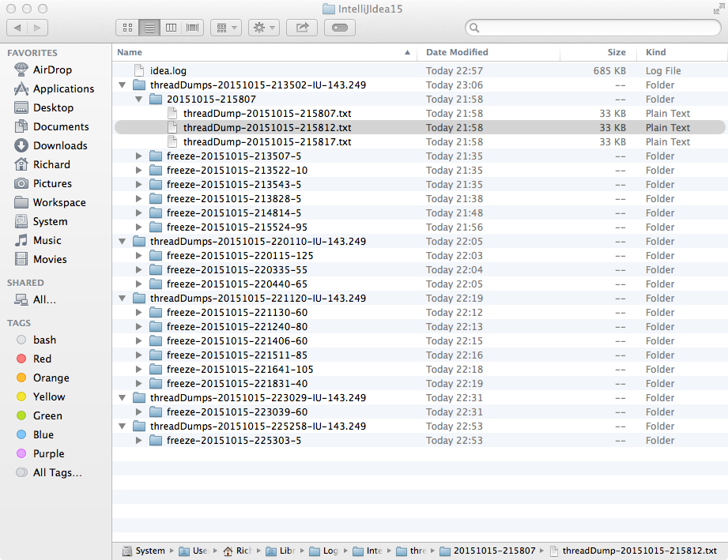Select the freeze-20151015-221406-60 row

[x=420, y=341]
